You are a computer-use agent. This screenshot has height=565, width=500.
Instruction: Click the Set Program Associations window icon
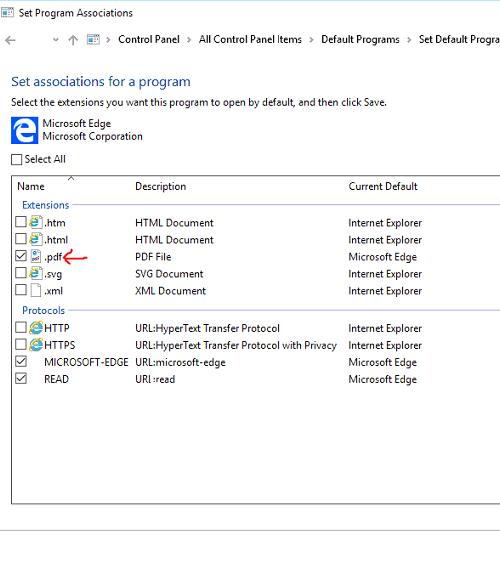(7, 13)
